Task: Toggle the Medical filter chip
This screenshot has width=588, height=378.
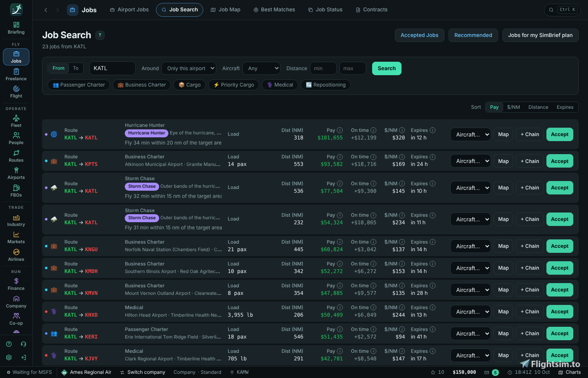Action: pos(280,85)
